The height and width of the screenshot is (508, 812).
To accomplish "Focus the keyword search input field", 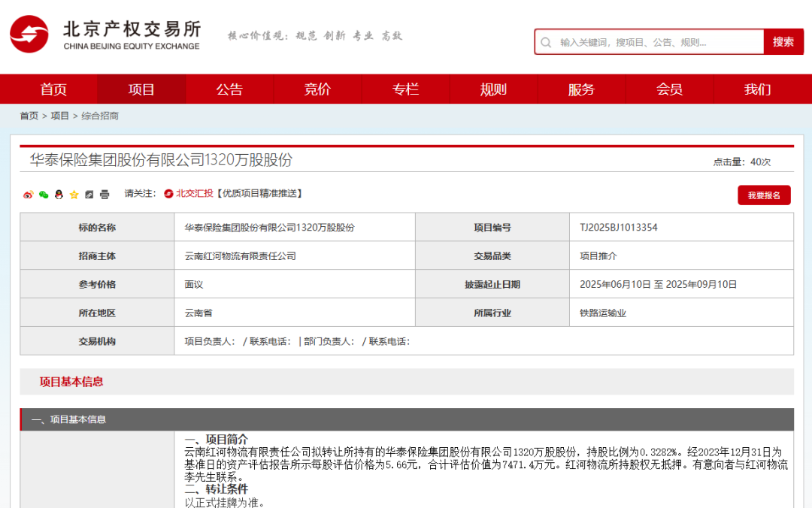I will coord(654,42).
